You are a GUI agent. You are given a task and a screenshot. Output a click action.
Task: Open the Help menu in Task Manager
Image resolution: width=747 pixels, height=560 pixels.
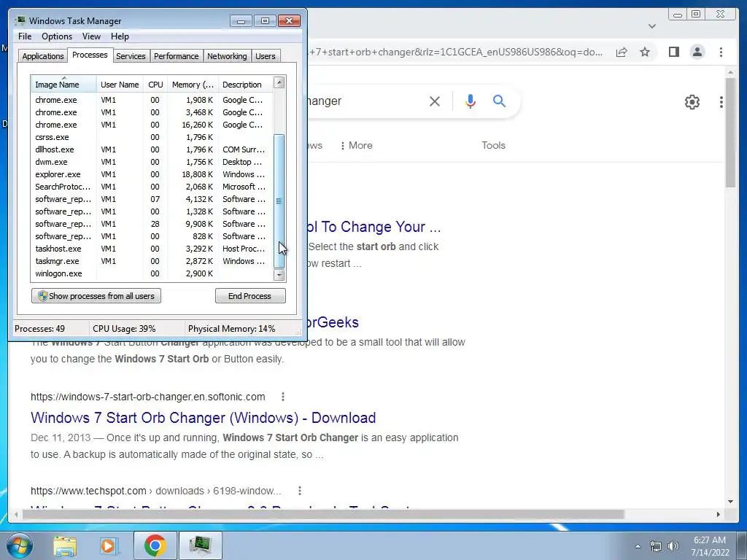pos(120,36)
